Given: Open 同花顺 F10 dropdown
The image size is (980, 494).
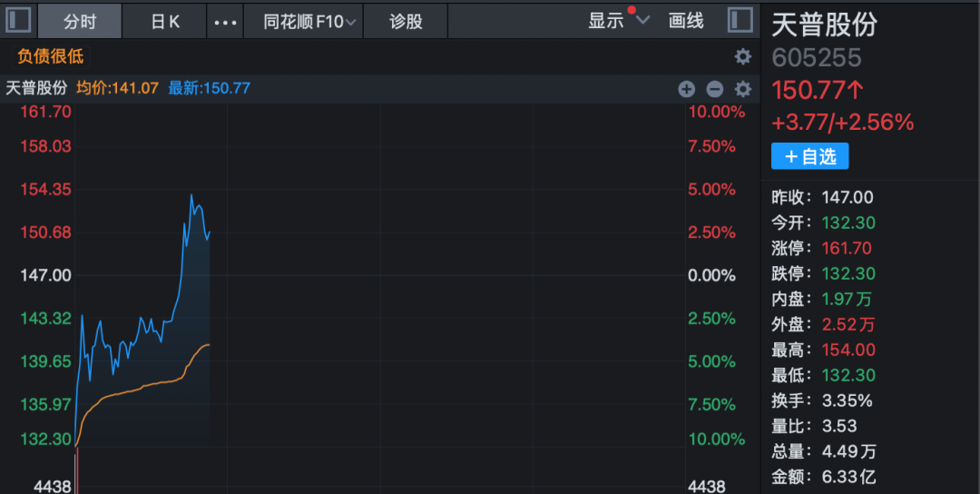Looking at the screenshot, I should tap(304, 21).
